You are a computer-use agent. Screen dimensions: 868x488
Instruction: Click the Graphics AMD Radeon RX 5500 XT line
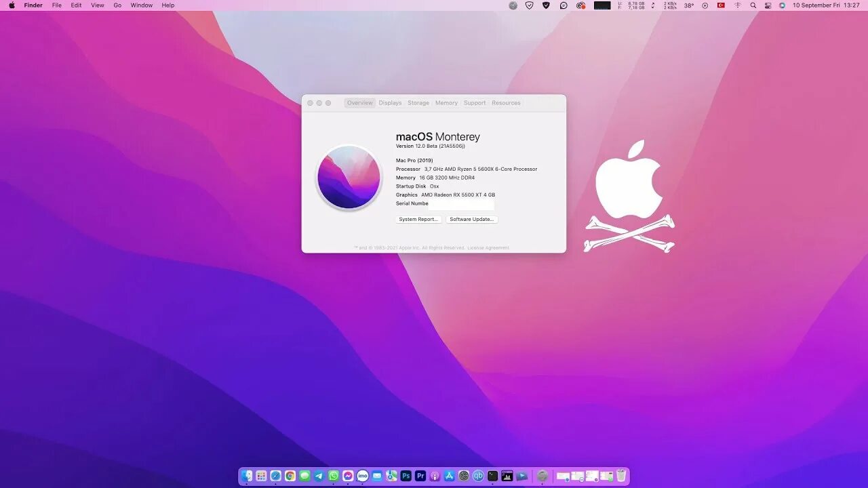pos(446,195)
